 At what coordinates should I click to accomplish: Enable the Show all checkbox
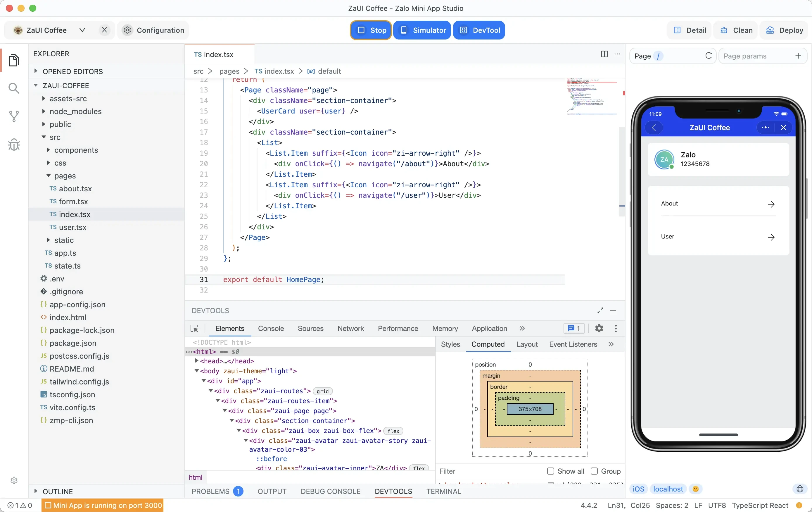(551, 471)
